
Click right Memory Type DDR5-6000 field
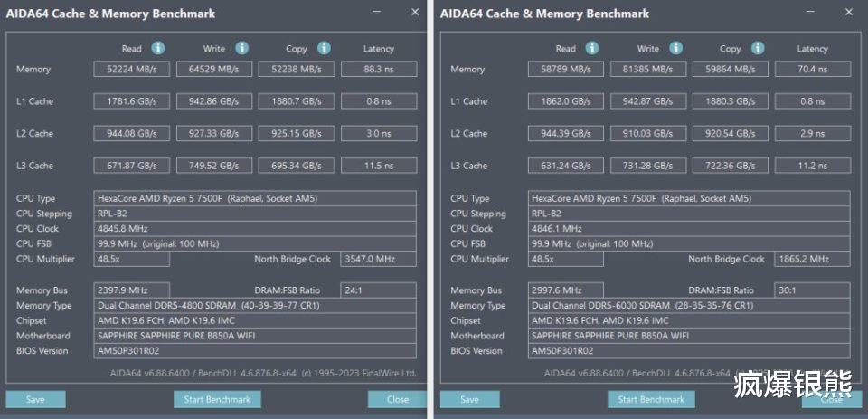[690, 306]
